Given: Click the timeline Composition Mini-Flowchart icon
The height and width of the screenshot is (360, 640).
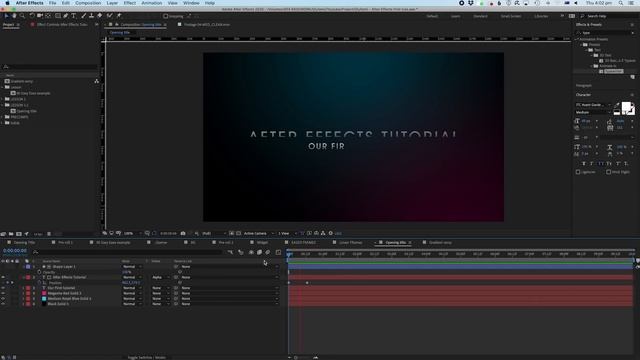Looking at the screenshot, I should coord(231,253).
